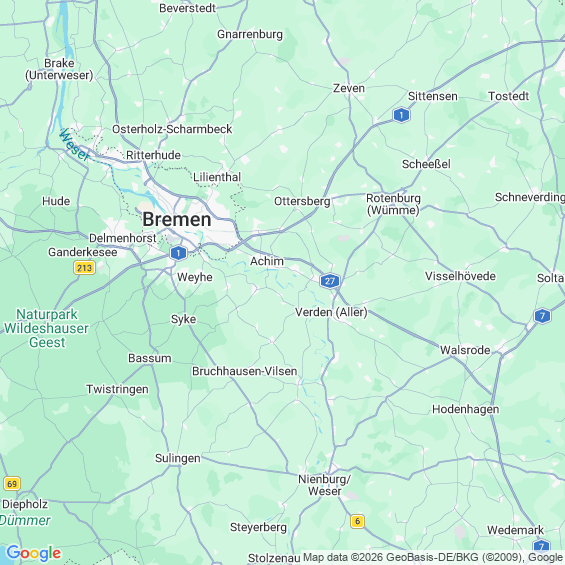Open the Google logo link
The height and width of the screenshot is (565, 565).
point(34,553)
